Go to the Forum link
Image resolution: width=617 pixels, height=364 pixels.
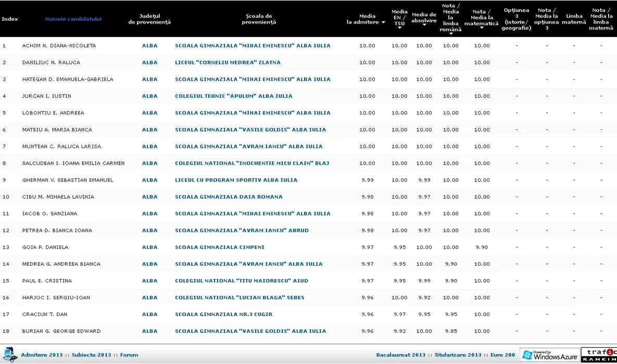pyautogui.click(x=129, y=355)
